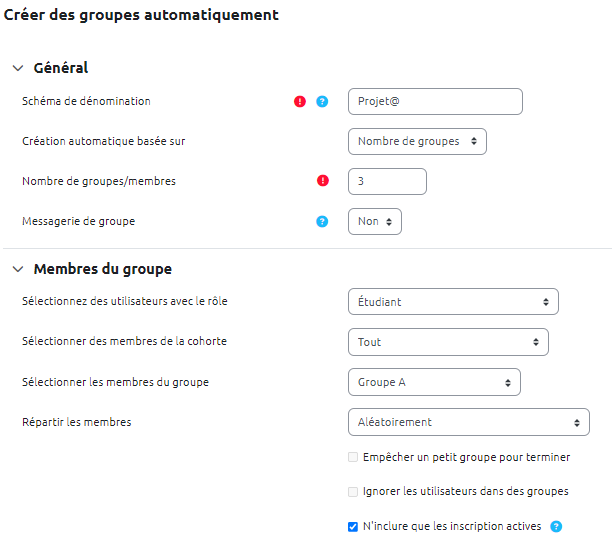Viewport: 612px width, 545px height.
Task: Open the Nombre de groupes dropdown
Action: [x=417, y=141]
